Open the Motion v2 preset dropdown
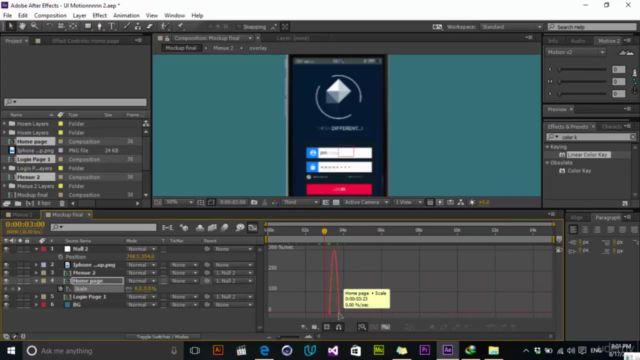 (576, 52)
